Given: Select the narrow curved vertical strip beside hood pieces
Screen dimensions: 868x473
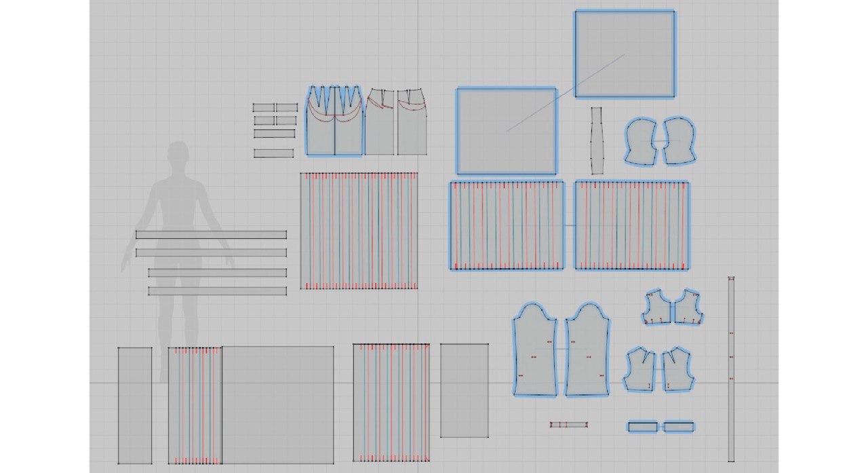Looking at the screenshot, I should point(597,140).
